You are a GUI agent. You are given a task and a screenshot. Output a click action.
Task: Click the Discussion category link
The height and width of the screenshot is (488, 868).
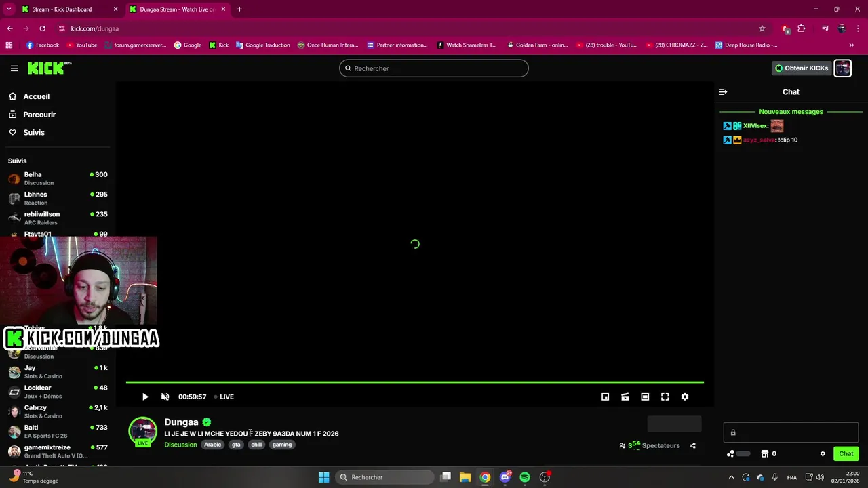[x=180, y=445]
